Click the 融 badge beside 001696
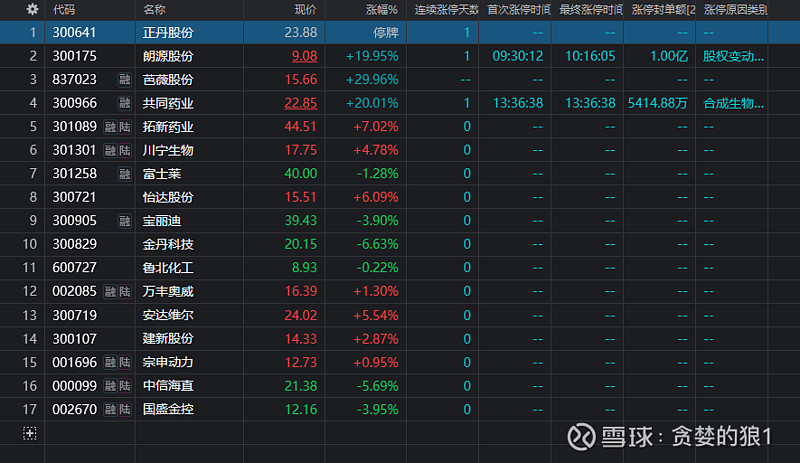This screenshot has height=463, width=800. click(110, 362)
